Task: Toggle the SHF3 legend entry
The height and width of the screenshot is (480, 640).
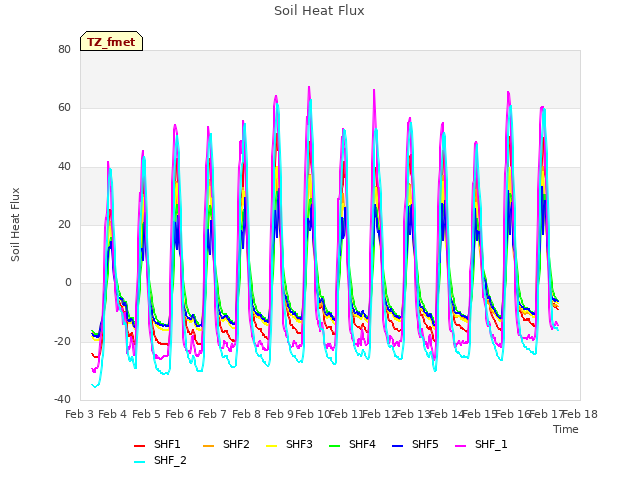Action: click(x=289, y=444)
